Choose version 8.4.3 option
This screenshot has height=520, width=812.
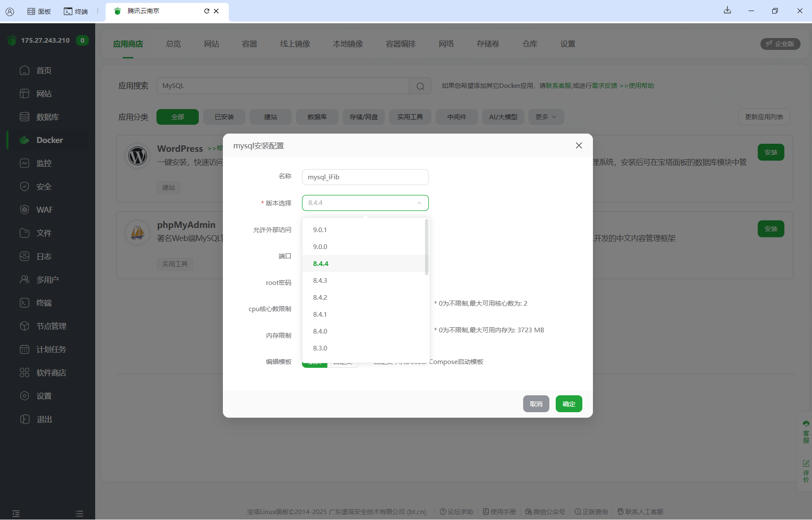coord(320,280)
